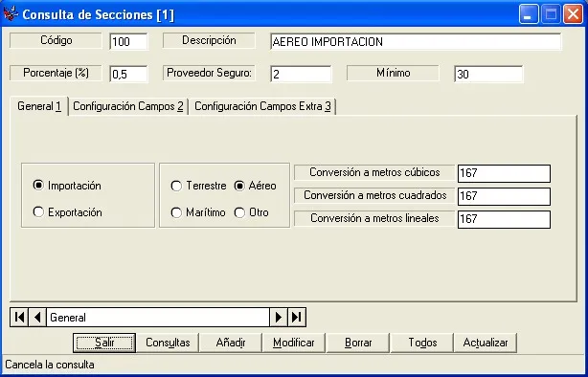This screenshot has width=588, height=377.
Task: Open Consultas
Action: click(168, 343)
